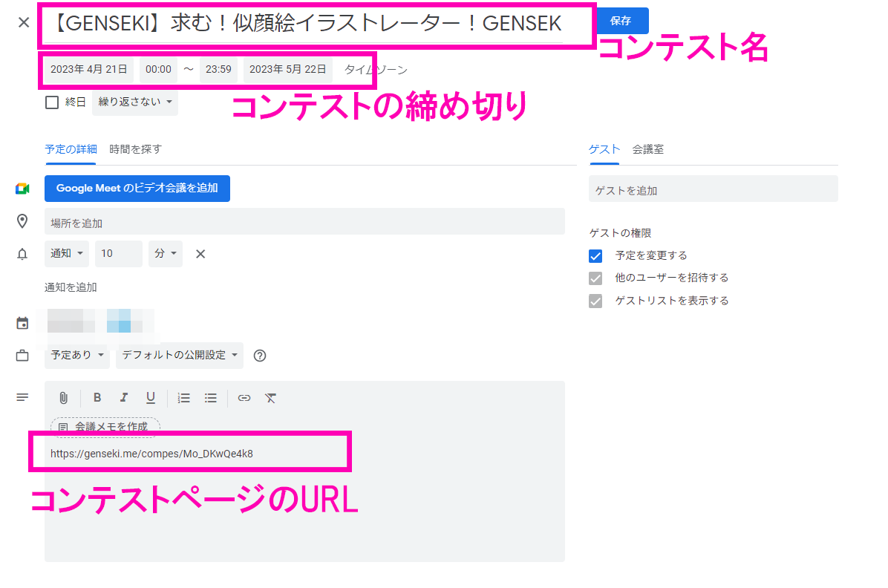Change the 00:00 start time
The height and width of the screenshot is (588, 888).
tap(158, 69)
